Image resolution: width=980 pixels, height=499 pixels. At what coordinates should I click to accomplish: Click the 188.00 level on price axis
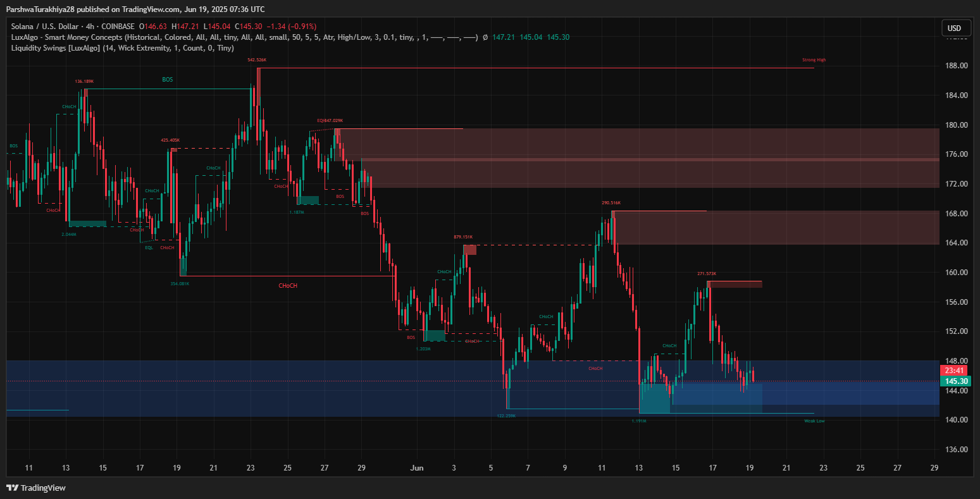click(957, 66)
